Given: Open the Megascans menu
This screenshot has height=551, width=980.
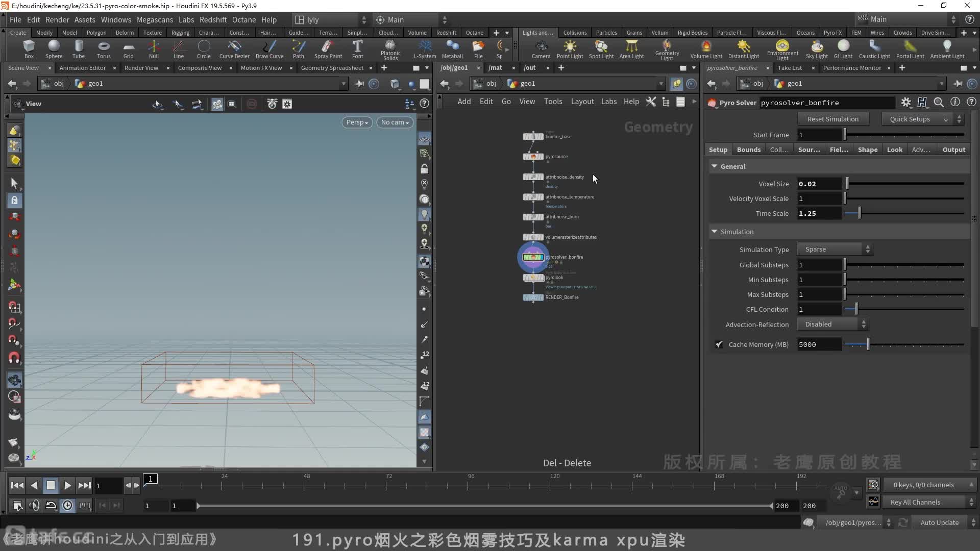Looking at the screenshot, I should [x=155, y=19].
